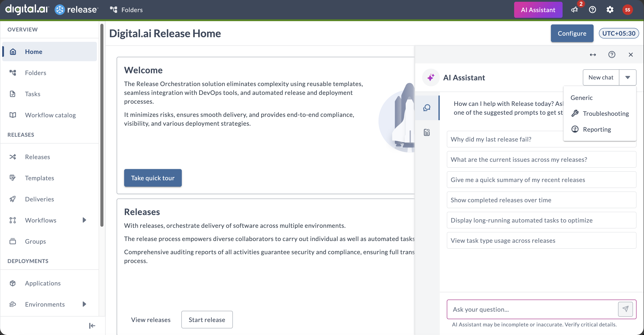
Task: Open the Folders link in top bar
Action: click(x=126, y=10)
